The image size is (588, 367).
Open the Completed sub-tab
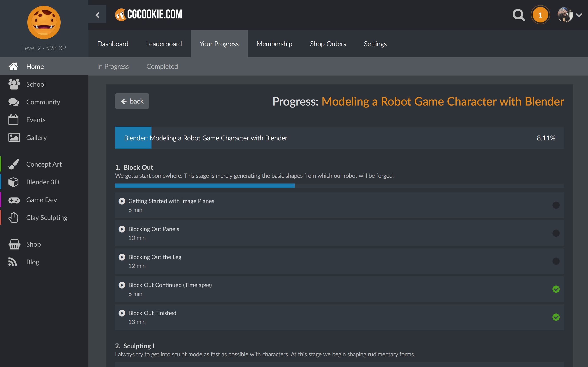coord(162,66)
